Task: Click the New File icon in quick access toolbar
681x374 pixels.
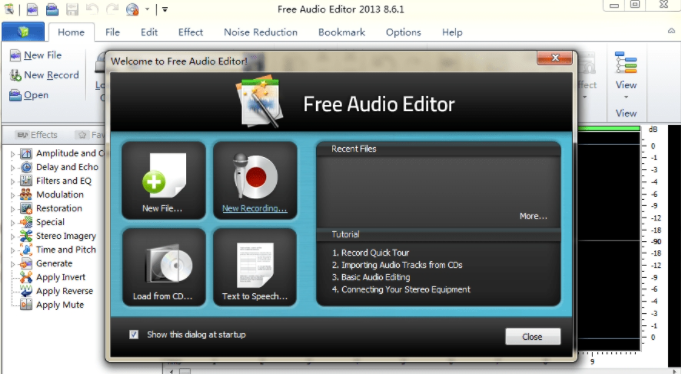Action: [x=32, y=9]
